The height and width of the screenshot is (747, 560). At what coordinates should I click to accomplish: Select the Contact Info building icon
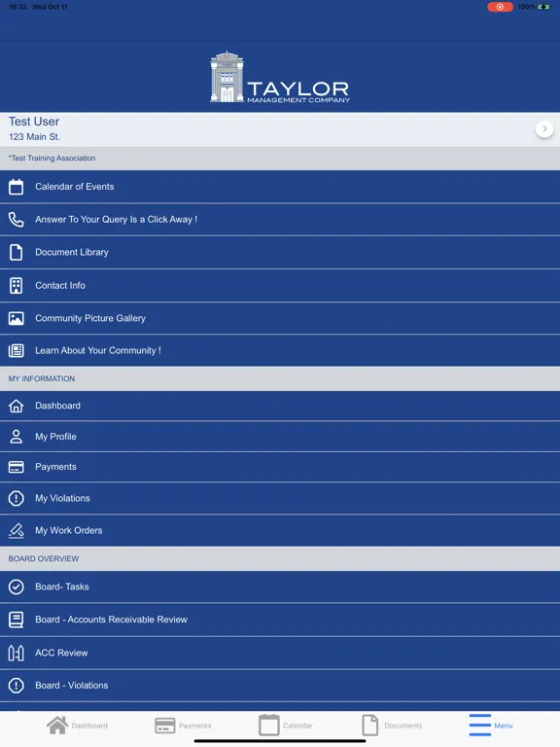coord(16,285)
